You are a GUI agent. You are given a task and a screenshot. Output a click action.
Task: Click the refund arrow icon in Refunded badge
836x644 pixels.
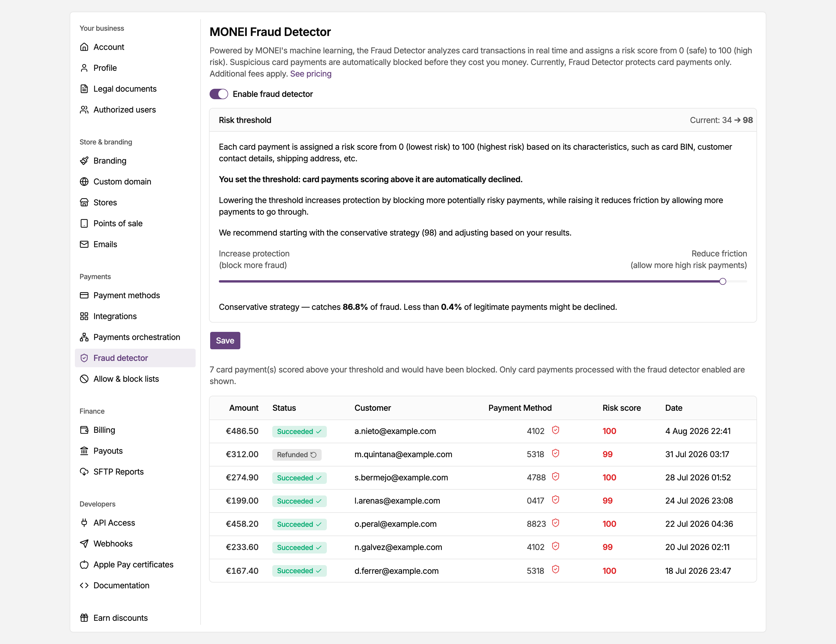click(x=313, y=455)
